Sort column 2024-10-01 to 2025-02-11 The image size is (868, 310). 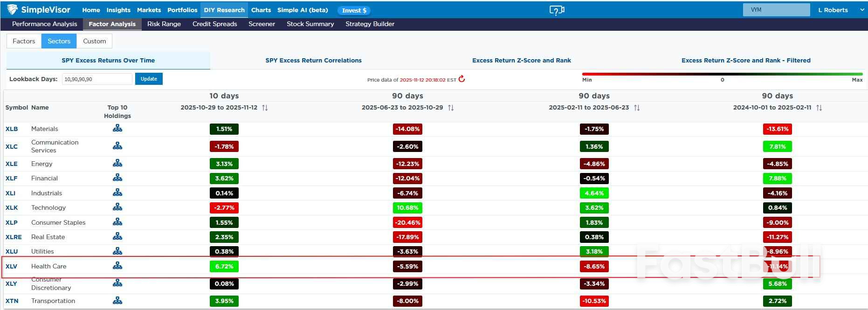(819, 108)
